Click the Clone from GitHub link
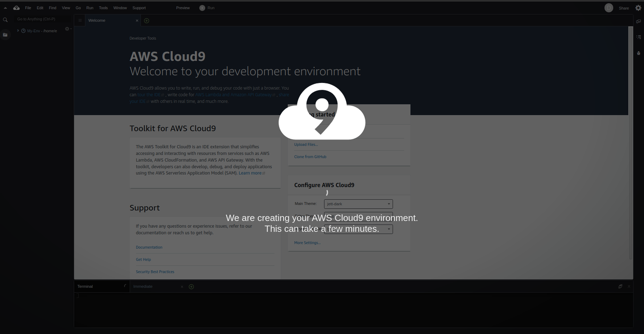This screenshot has height=334, width=644. click(x=310, y=157)
